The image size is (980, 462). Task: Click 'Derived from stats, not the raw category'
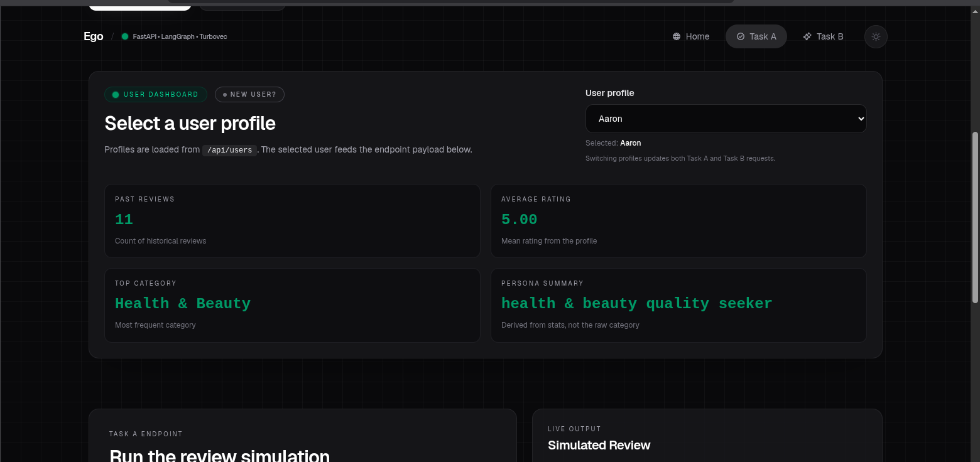[570, 325]
